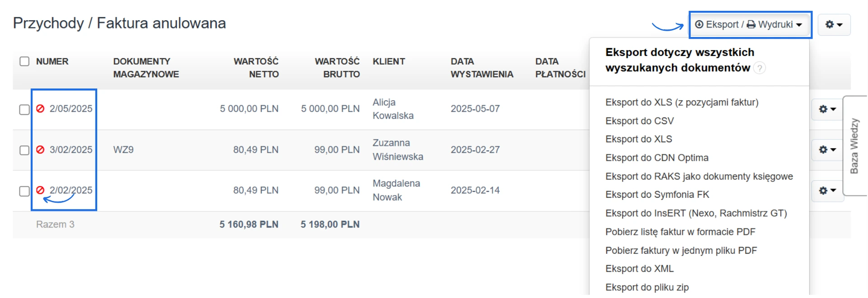
Task: Click the help question mark icon
Action: point(760,68)
